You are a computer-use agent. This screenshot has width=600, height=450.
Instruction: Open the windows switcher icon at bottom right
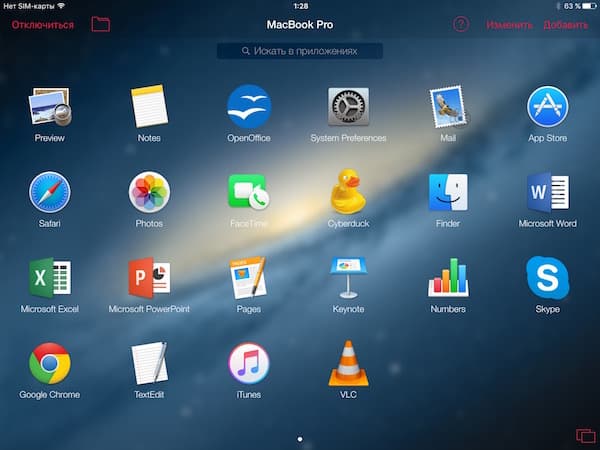(586, 436)
